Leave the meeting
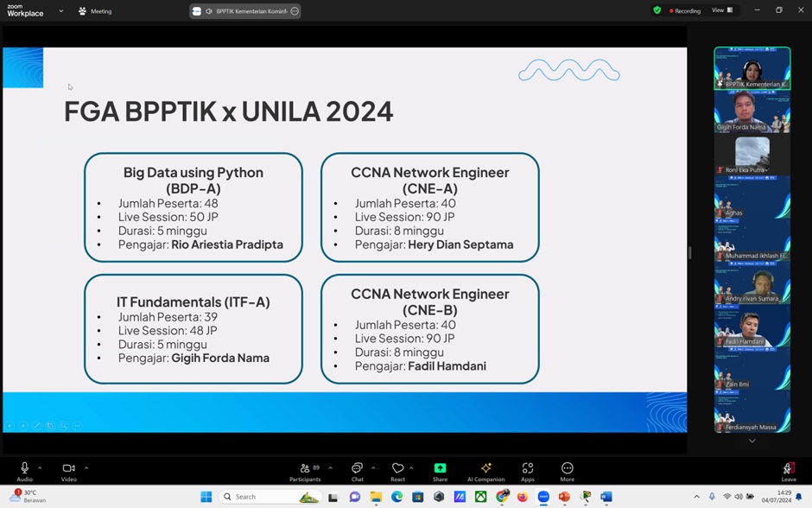Viewport: 812px width, 508px height. (788, 471)
